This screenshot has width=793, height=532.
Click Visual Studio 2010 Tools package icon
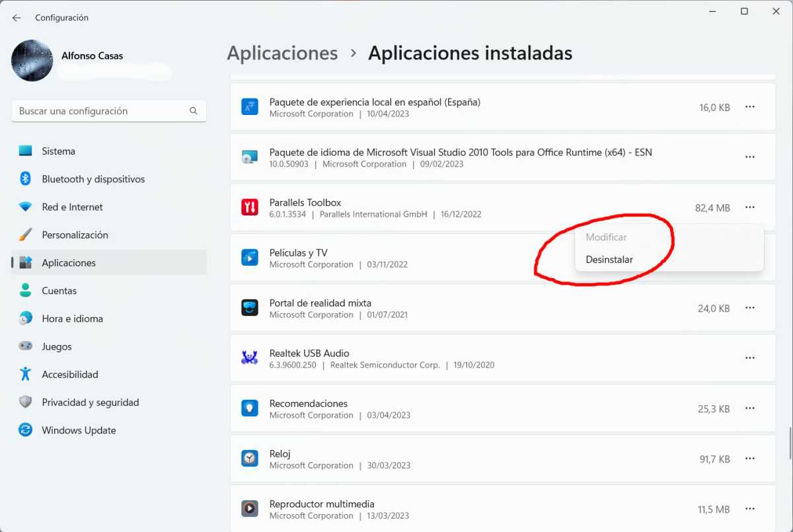point(250,157)
